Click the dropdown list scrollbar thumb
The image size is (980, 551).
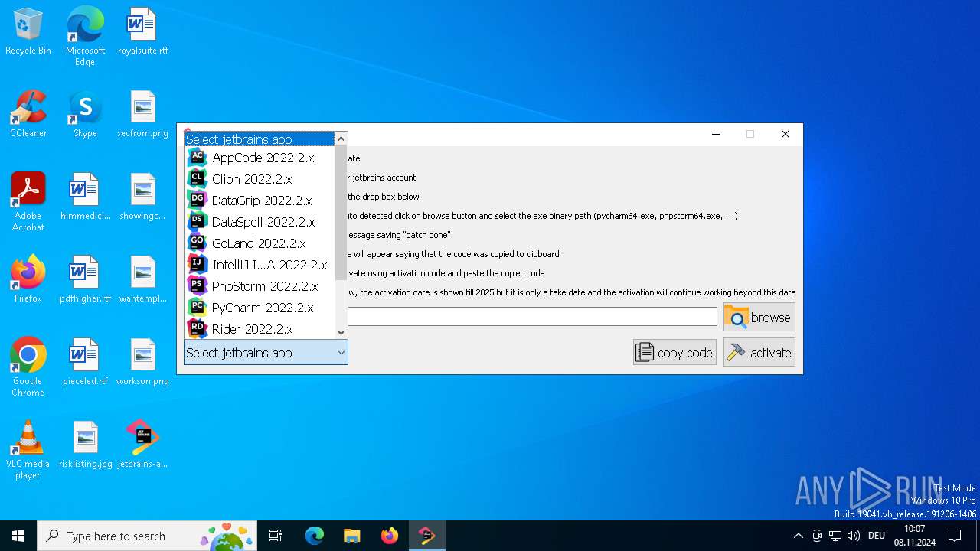(x=341, y=213)
